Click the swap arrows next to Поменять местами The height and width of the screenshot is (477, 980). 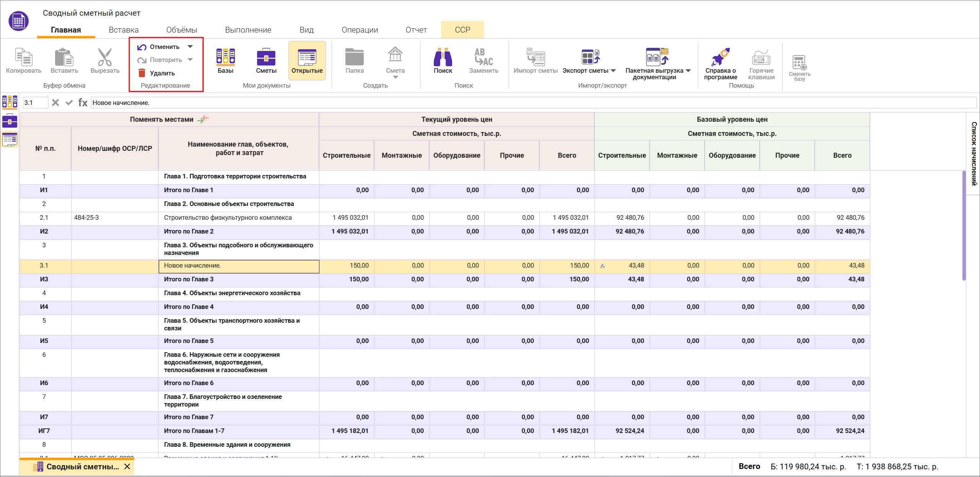point(203,119)
